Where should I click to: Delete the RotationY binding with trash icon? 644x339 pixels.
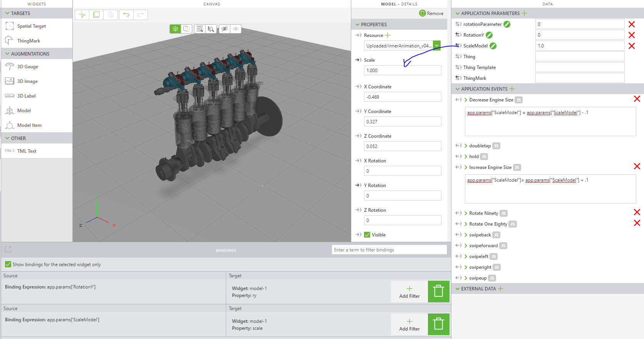tap(438, 291)
